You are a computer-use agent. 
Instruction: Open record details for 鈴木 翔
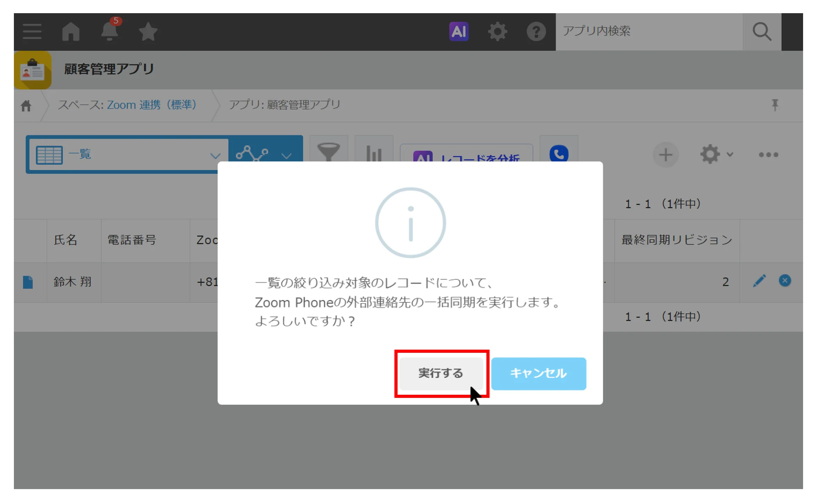pyautogui.click(x=28, y=282)
